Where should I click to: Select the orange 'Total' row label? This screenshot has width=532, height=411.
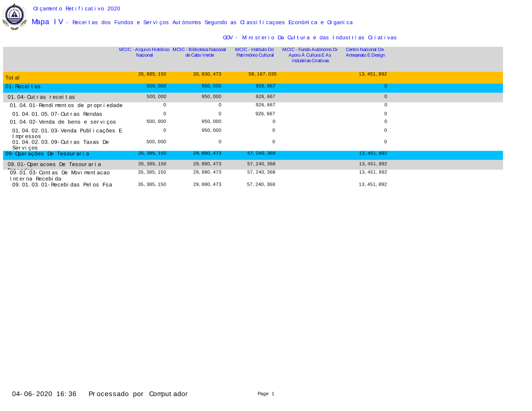(x=13, y=78)
